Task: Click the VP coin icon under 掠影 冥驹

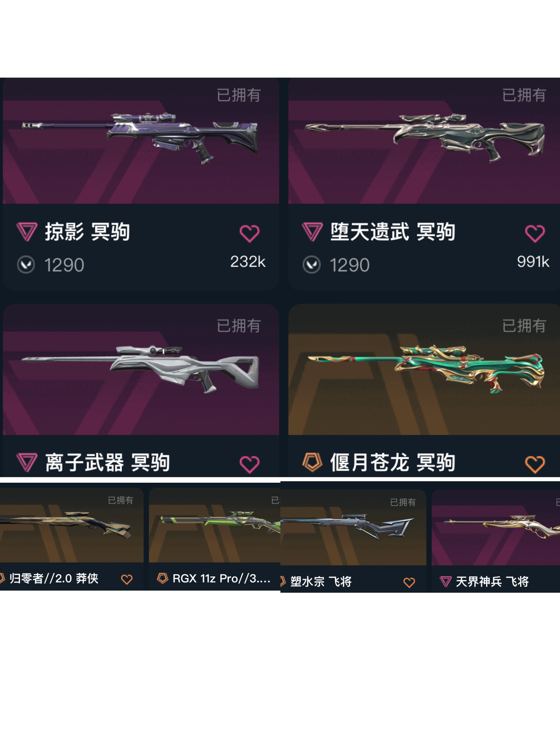Action: [26, 264]
